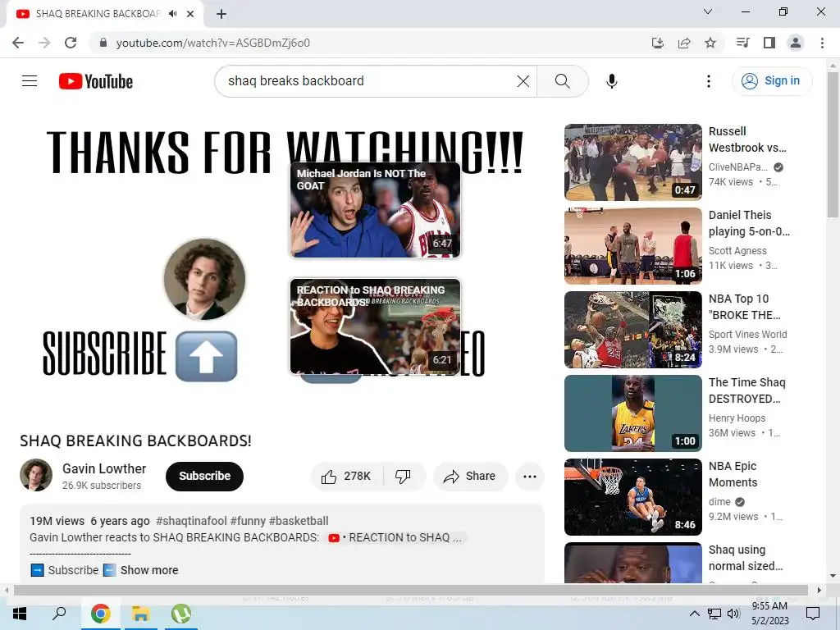Click the #basketball hashtag
840x630 pixels.
pos(299,521)
